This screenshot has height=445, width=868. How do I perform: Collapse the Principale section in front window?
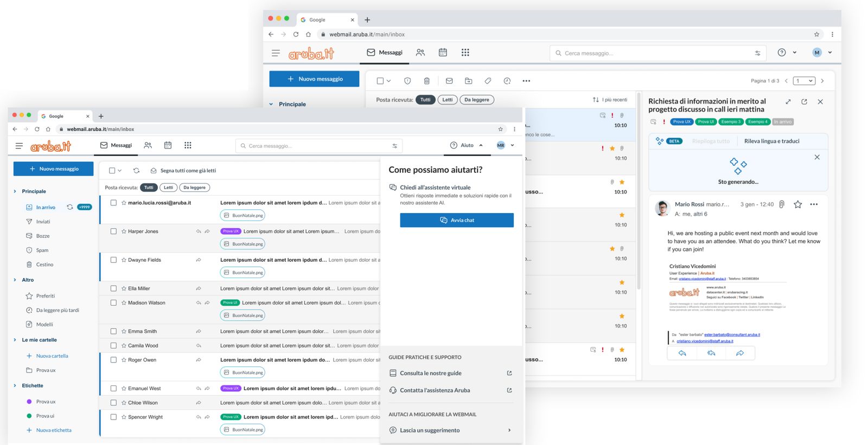point(15,191)
